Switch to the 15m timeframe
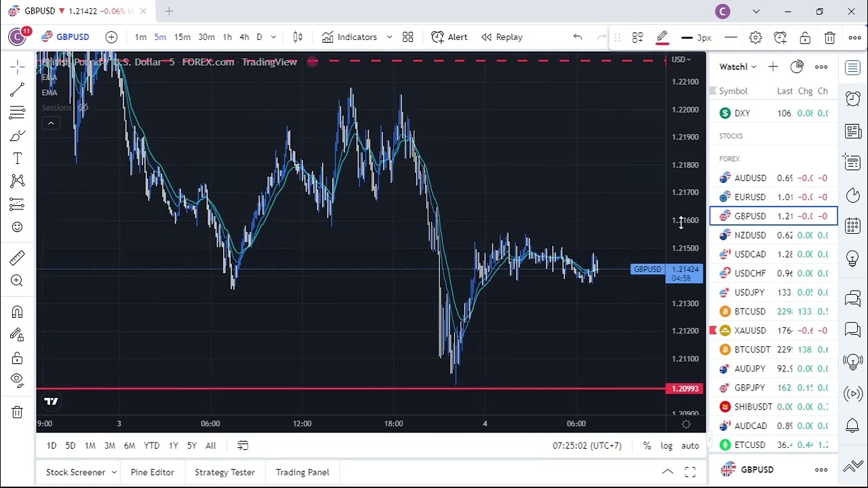868x488 pixels. [182, 37]
